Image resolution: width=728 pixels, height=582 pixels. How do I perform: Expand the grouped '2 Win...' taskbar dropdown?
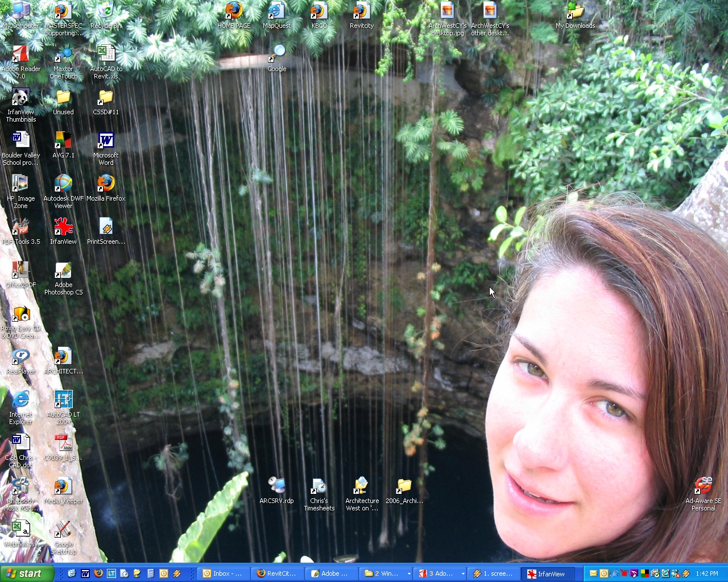(409, 574)
